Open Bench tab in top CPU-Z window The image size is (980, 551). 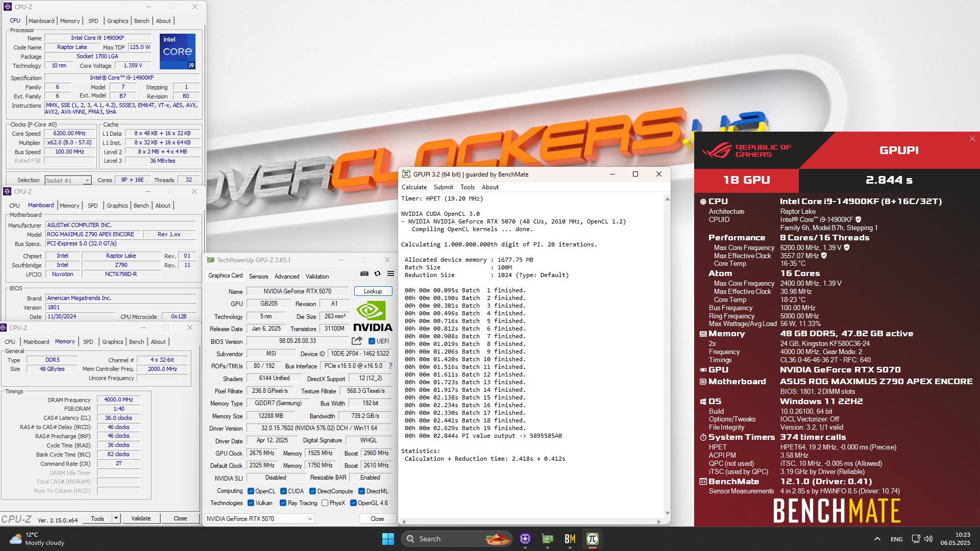click(x=141, y=21)
